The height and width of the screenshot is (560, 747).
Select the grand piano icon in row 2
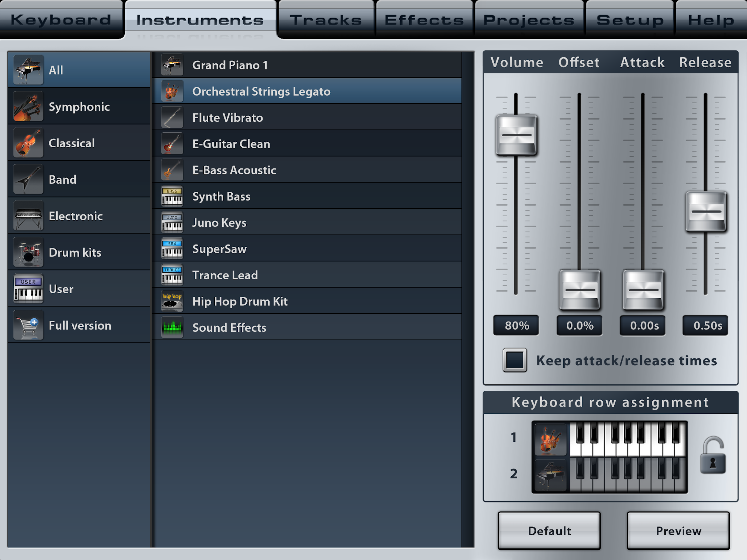[550, 475]
